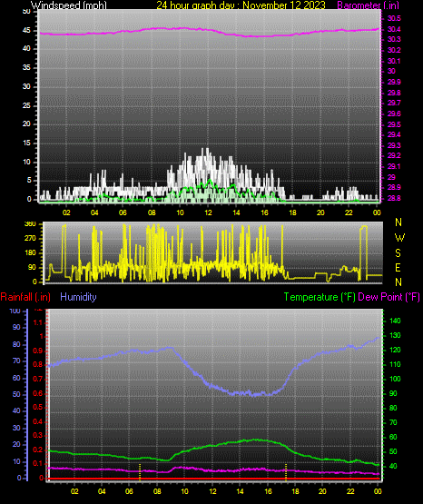423x504 pixels.
Task: Click the 'Windspeed (mph)' axis title
Action: 69,5
